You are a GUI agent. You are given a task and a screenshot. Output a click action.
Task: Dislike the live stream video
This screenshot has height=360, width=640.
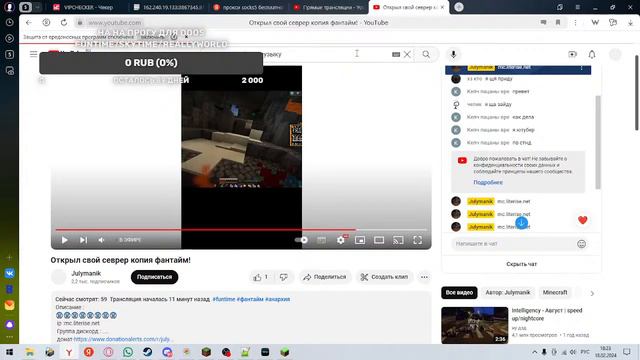click(x=284, y=277)
